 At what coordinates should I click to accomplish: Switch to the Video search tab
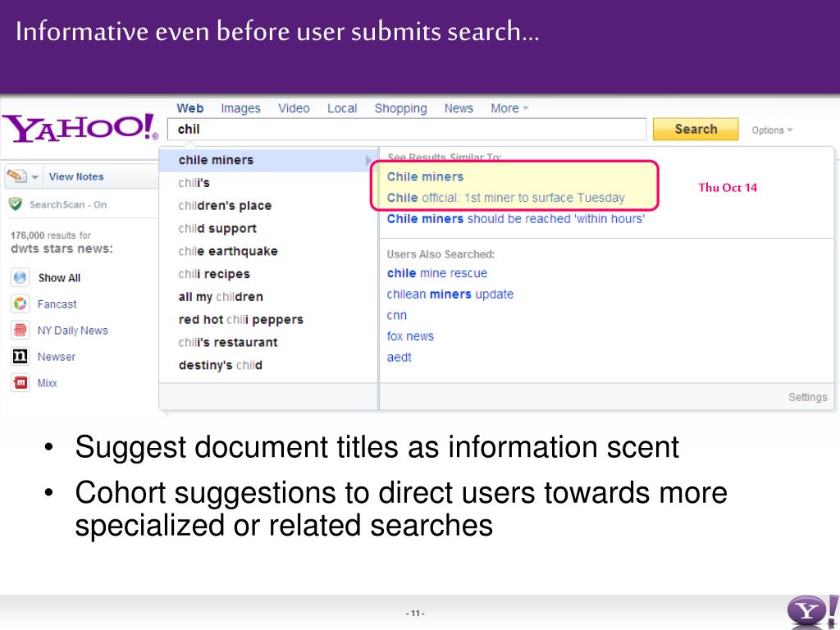294,108
